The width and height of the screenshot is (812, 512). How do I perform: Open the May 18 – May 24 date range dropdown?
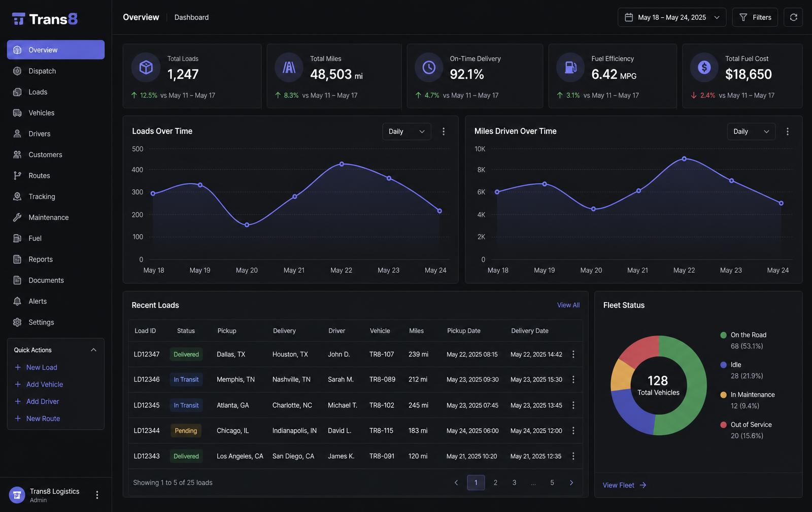[672, 17]
